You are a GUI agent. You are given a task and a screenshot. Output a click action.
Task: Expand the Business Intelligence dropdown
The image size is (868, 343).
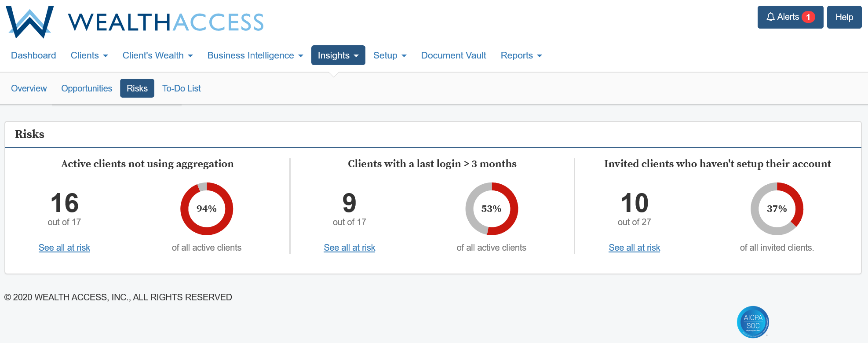(x=255, y=55)
